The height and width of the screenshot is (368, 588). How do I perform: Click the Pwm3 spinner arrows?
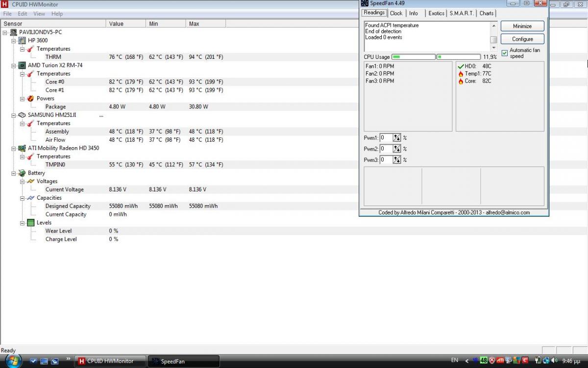[x=397, y=160]
